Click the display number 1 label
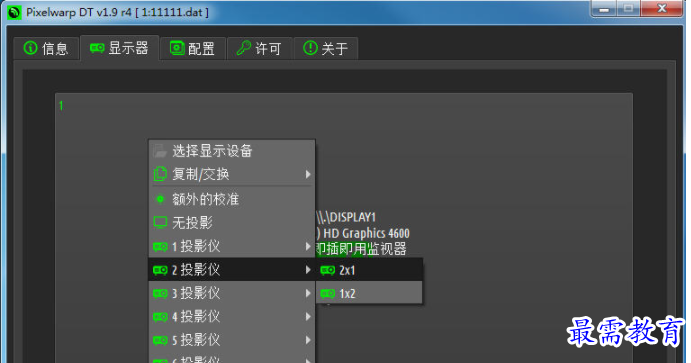 [61, 106]
